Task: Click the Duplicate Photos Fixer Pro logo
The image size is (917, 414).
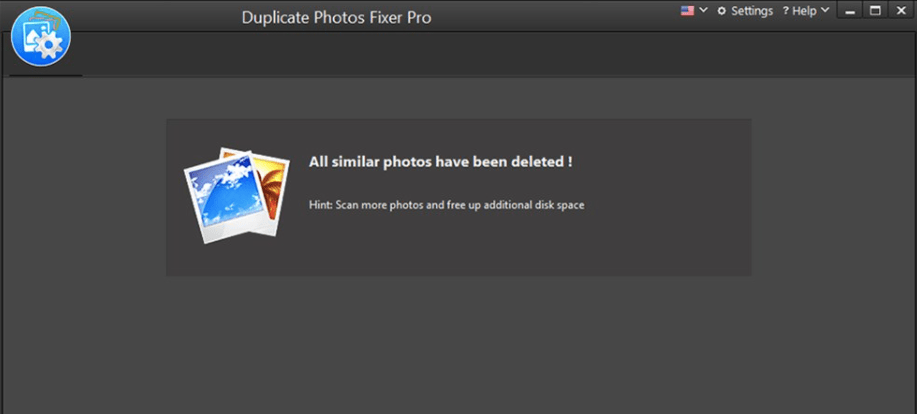Action: click(x=41, y=36)
